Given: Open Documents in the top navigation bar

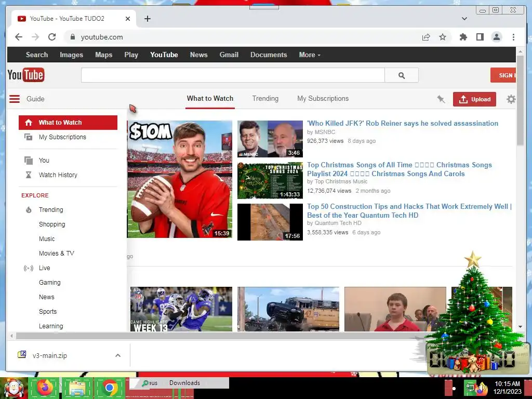Looking at the screenshot, I should point(269,55).
